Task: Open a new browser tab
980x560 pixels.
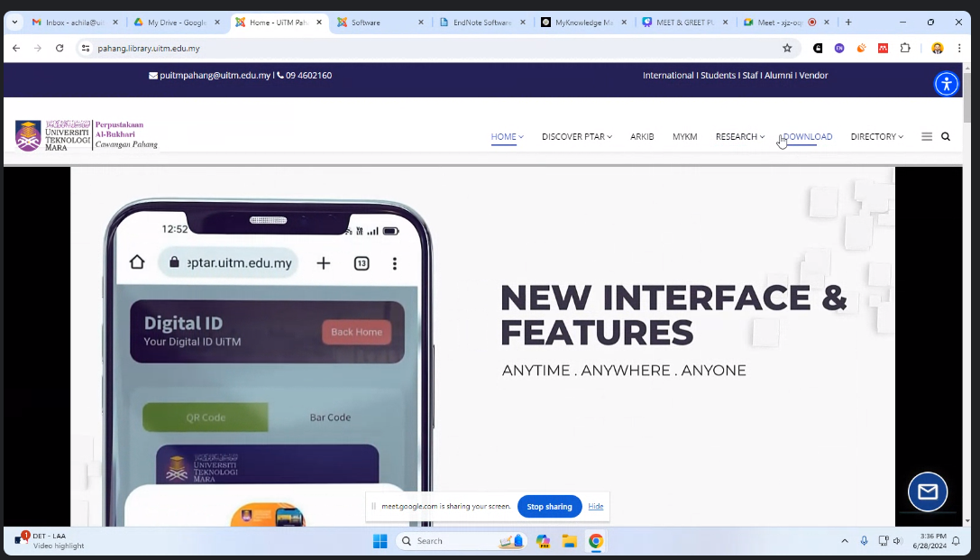Action: (x=848, y=22)
